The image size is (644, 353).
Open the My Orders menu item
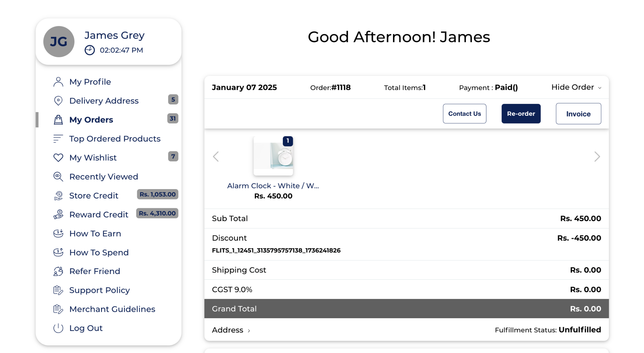coord(91,120)
